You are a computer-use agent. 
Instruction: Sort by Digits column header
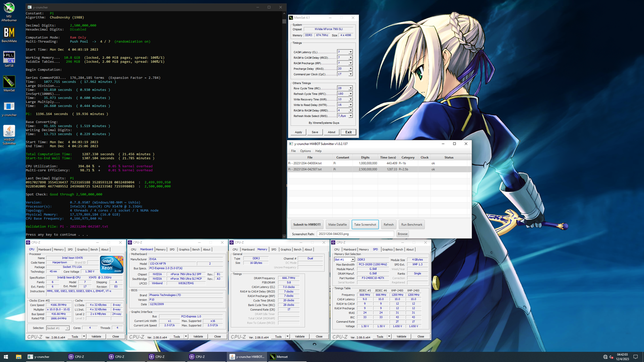(x=365, y=158)
